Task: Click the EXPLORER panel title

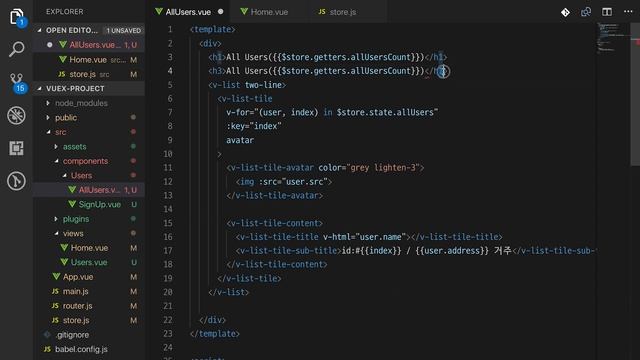Action: 64,12
